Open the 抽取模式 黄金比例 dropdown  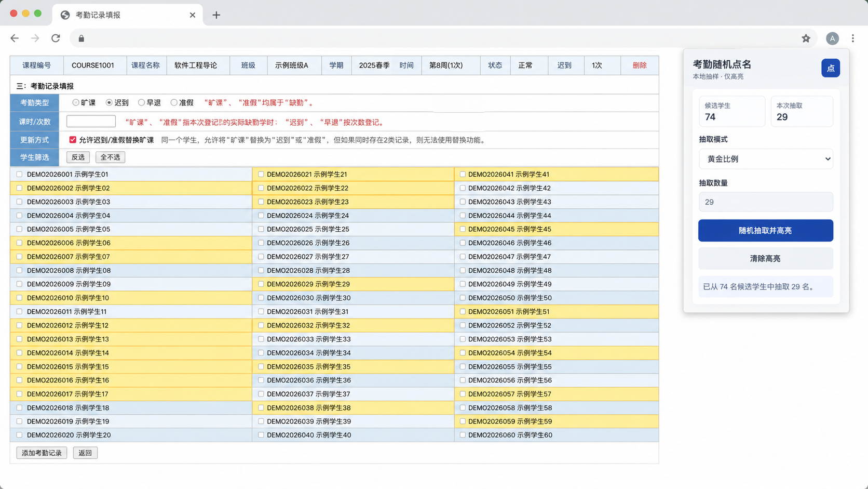point(766,159)
